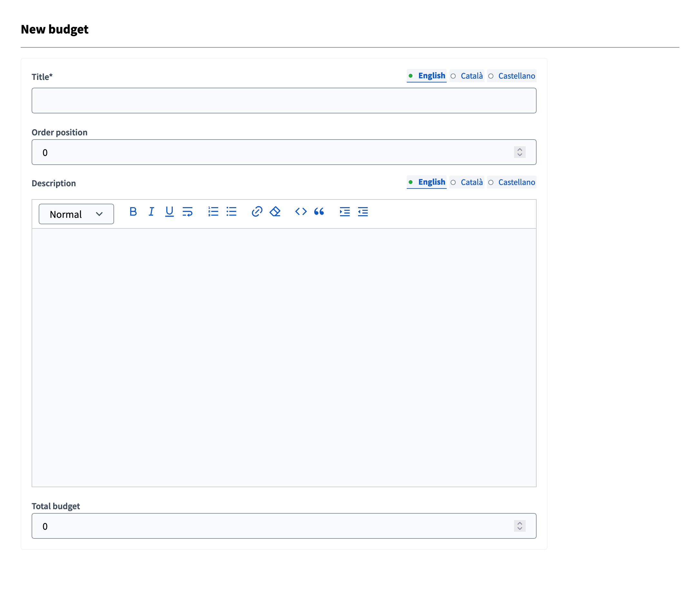Focus the Title text field
This screenshot has height=591, width=700.
click(284, 101)
